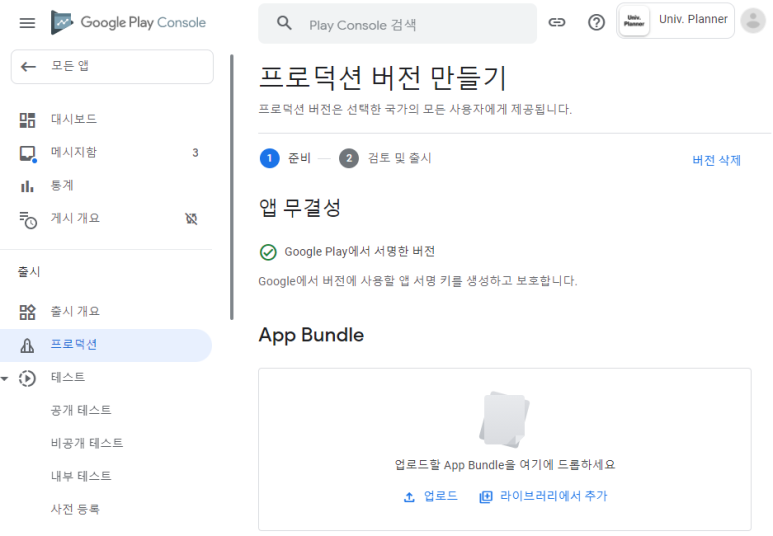Click the 통계 bar chart icon
The width and height of the screenshot is (773, 536).
27,186
